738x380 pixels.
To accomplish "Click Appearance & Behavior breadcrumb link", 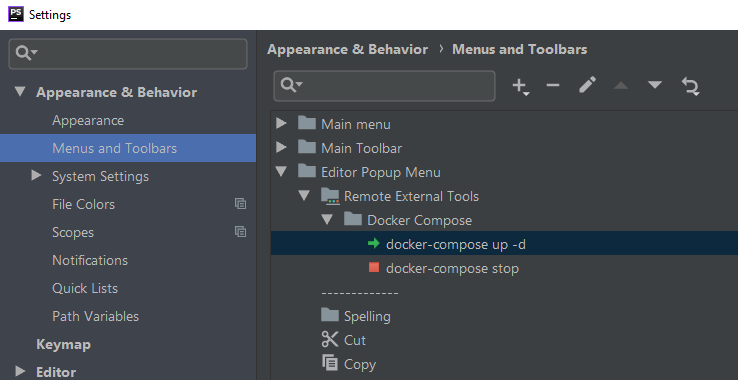I will [x=347, y=49].
